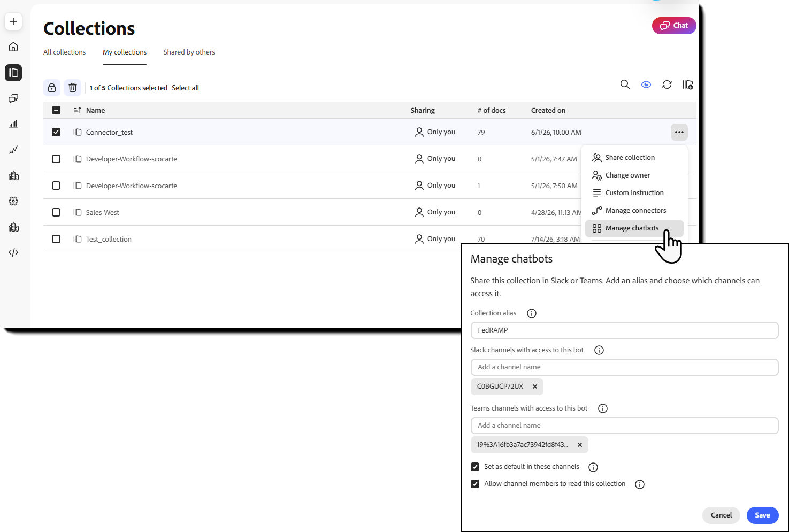Image resolution: width=789 pixels, height=532 pixels.
Task: Toggle Set as default in these channels
Action: [x=475, y=467]
